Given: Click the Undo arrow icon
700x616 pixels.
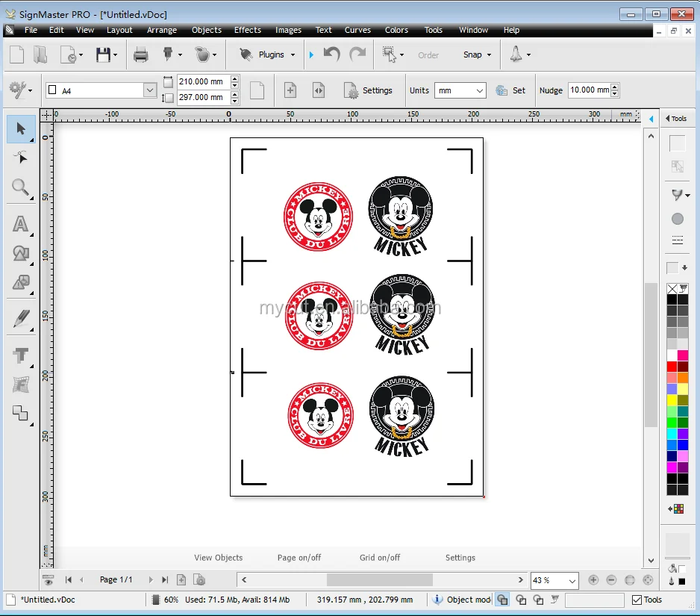Looking at the screenshot, I should (x=332, y=55).
